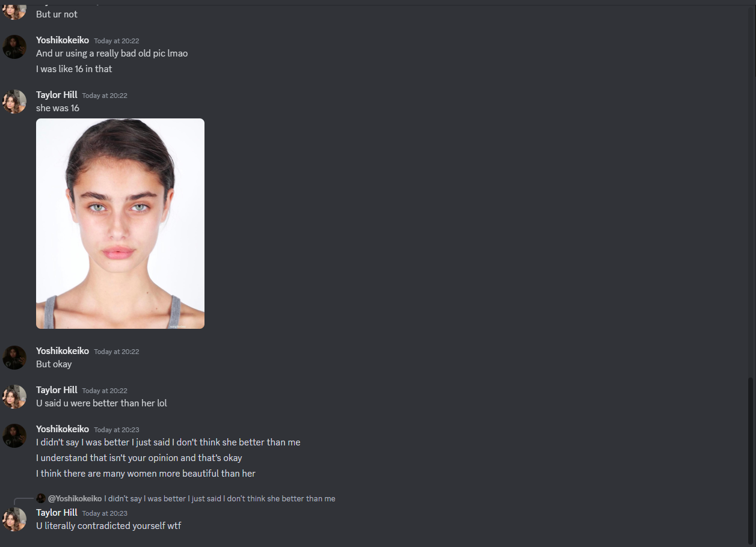Open avatar beside "I didn't say I was better"
The width and height of the screenshot is (756, 547).
click(x=14, y=436)
